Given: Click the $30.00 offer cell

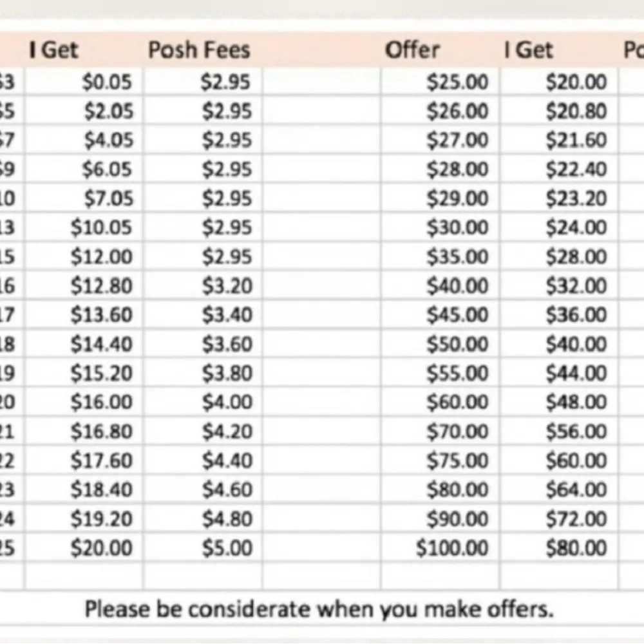Looking at the screenshot, I should click(457, 227).
